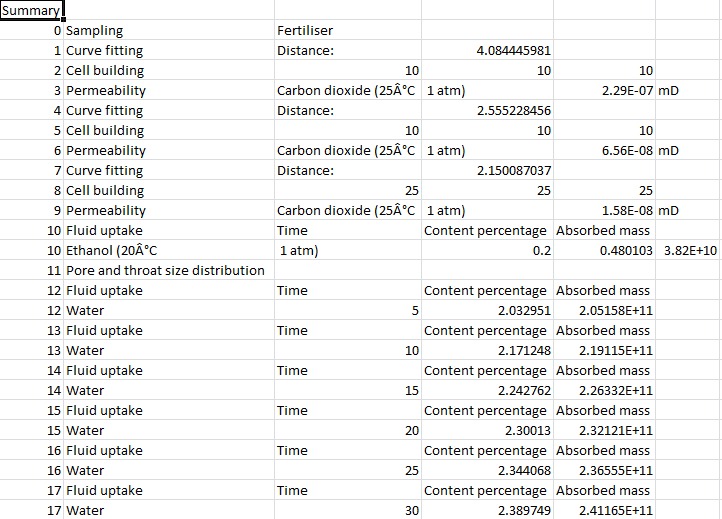Click the content percentage 2.032951
This screenshot has width=722, height=519.
[x=524, y=311]
